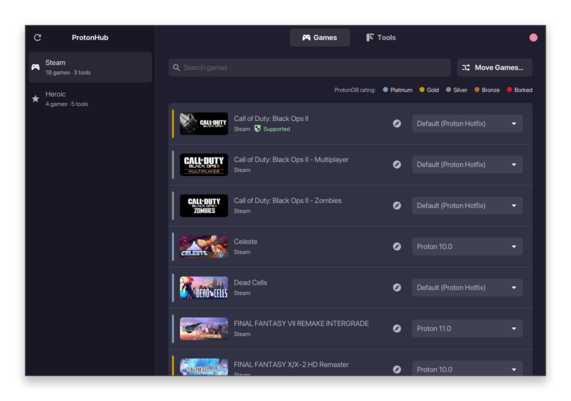Click the refresh icon beside ProtonHub
Screen dimensions: 571x401
[38, 38]
